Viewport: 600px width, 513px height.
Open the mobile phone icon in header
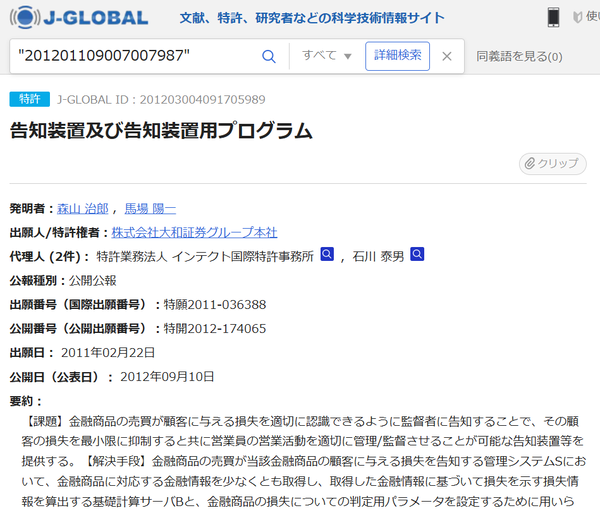(553, 17)
